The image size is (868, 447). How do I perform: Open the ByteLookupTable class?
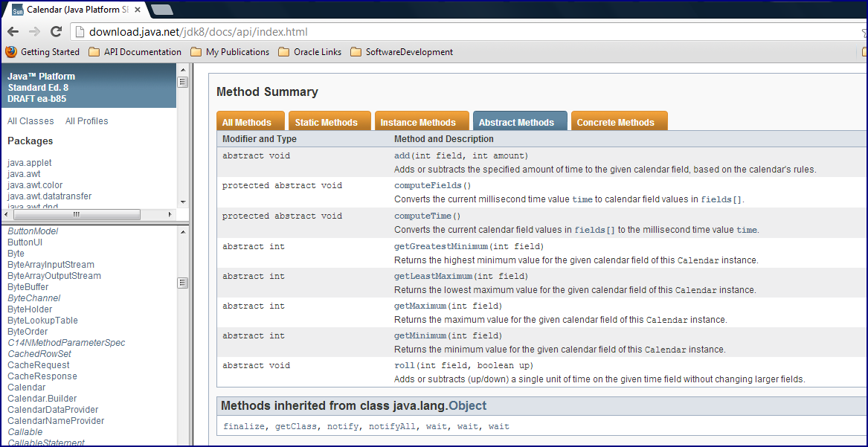coord(42,321)
